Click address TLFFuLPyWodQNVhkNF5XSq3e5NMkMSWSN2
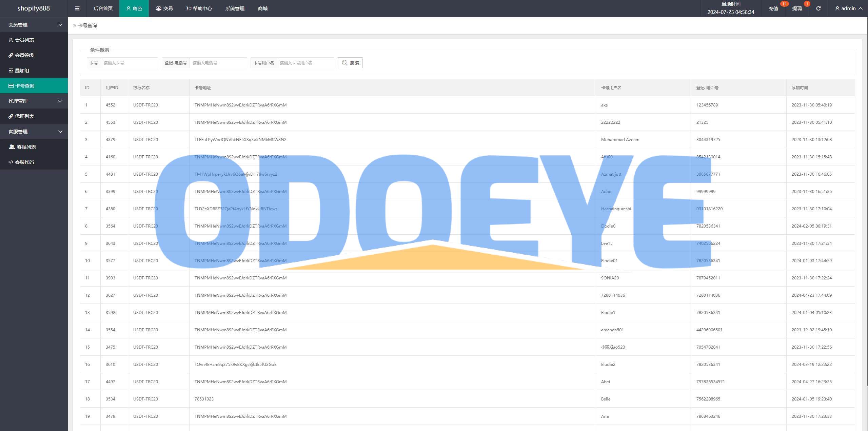The image size is (868, 431). click(x=240, y=139)
